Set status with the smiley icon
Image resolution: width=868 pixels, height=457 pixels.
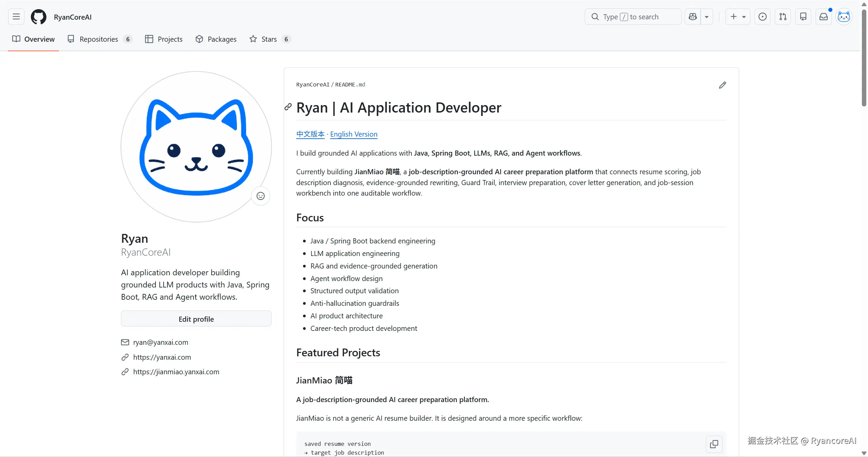[261, 196]
